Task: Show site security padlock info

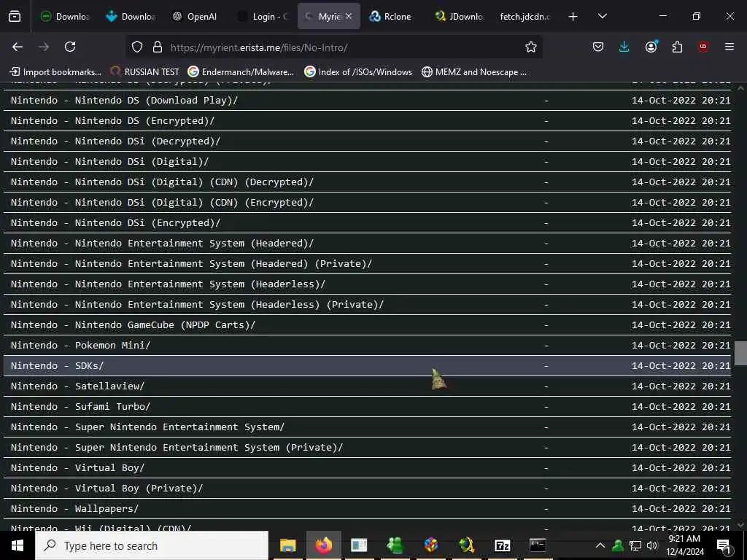Action: [158, 47]
